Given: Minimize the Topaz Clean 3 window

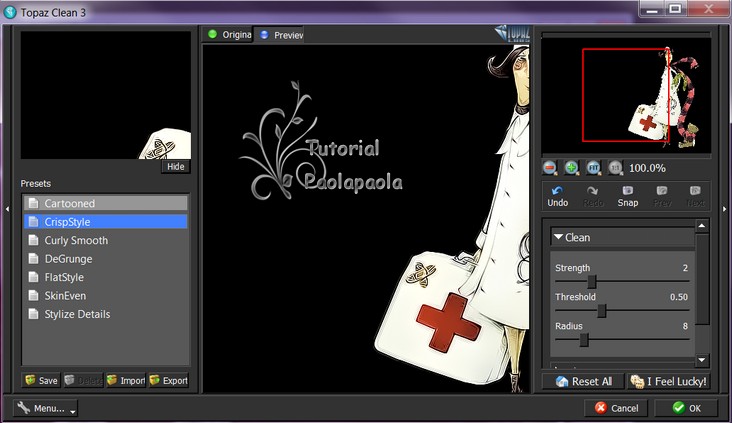Looking at the screenshot, I should [x=652, y=8].
